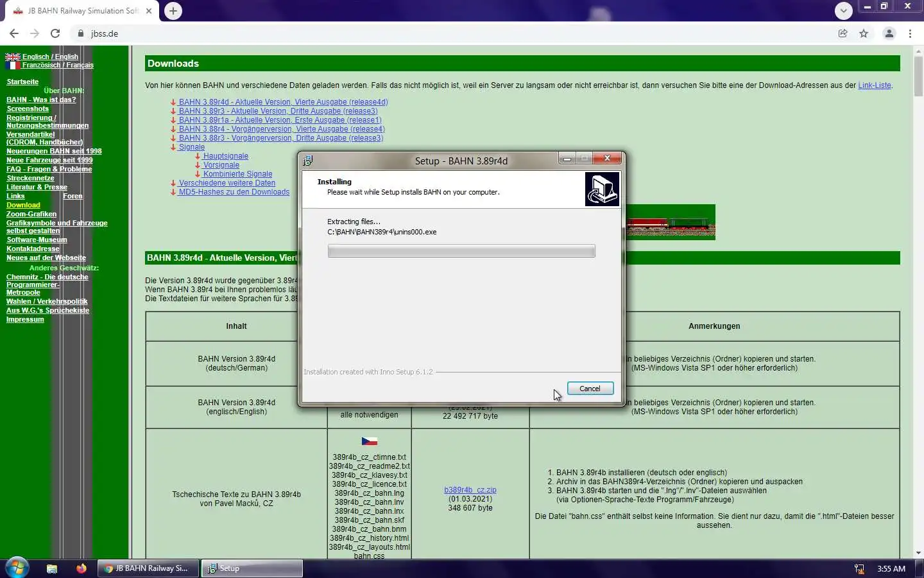Jump to BAHN 3.89r4d release4d download
The height and width of the screenshot is (578, 924).
tap(283, 102)
